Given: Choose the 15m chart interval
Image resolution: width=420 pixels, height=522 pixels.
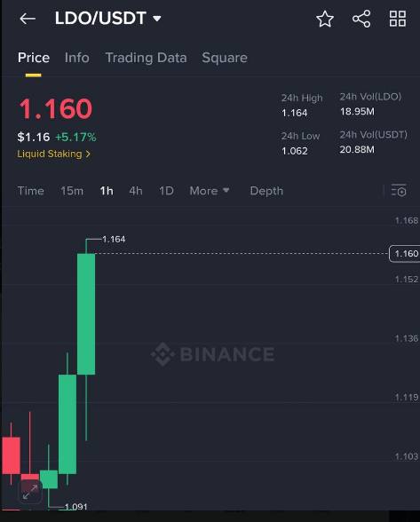Looking at the screenshot, I should (x=72, y=191).
